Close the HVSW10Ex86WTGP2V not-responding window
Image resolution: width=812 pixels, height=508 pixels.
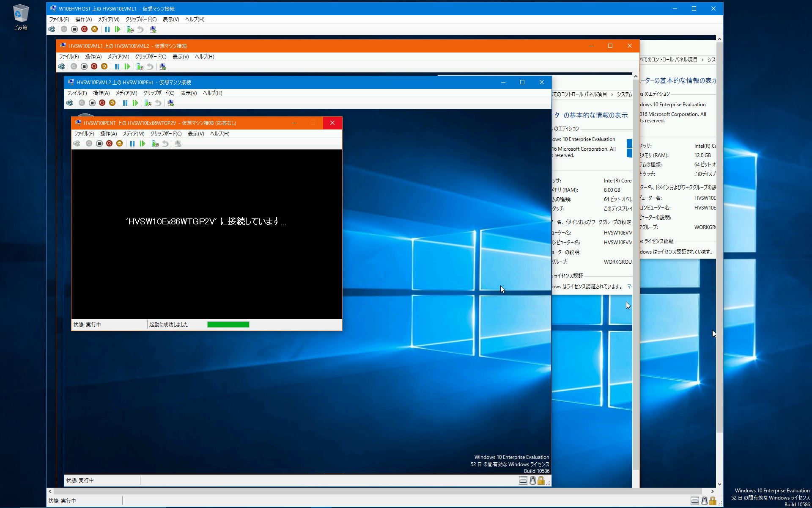click(x=332, y=123)
